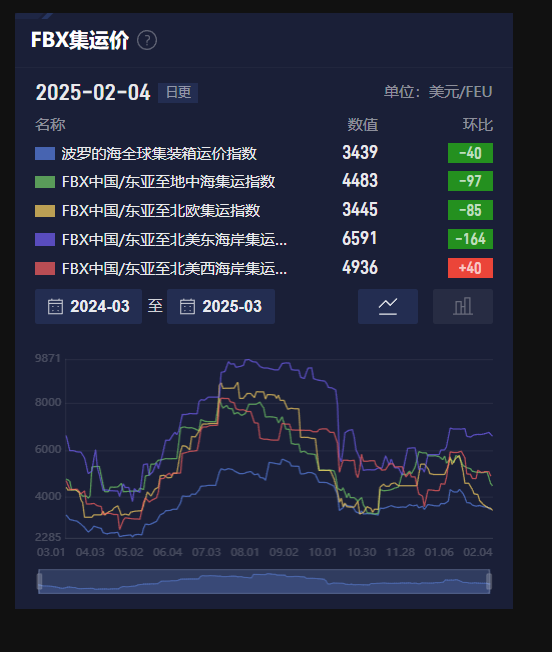552x652 pixels.
Task: Open the help question-mark icon beside FBX集运价
Action: [147, 40]
